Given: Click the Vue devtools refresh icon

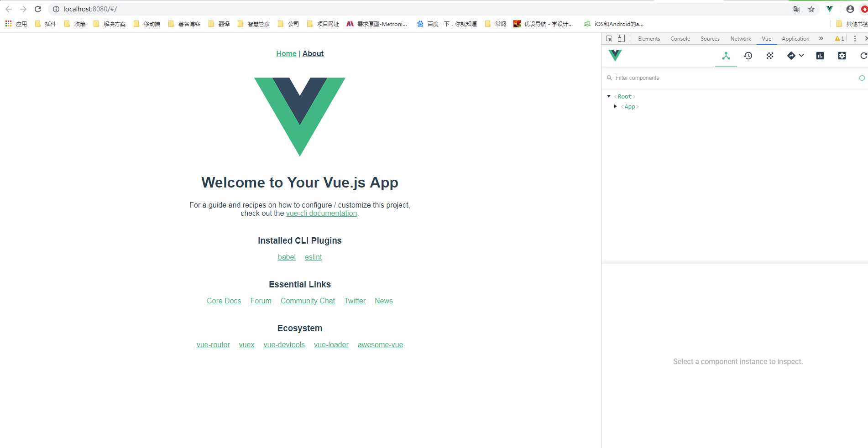Looking at the screenshot, I should (863, 56).
